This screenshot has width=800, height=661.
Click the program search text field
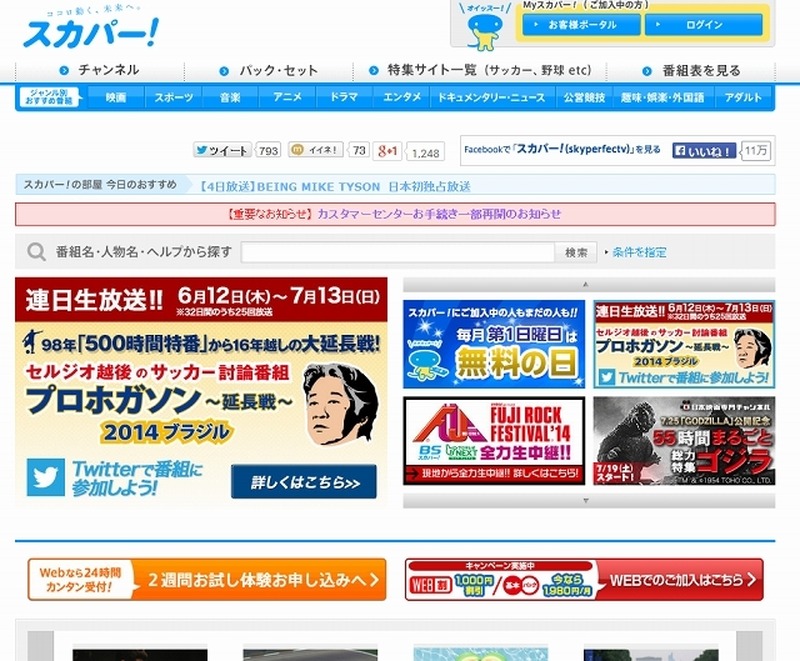[x=397, y=252]
